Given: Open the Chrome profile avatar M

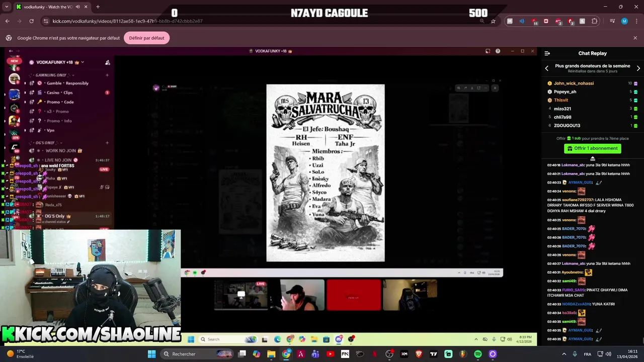Looking at the screenshot, I should [624, 21].
